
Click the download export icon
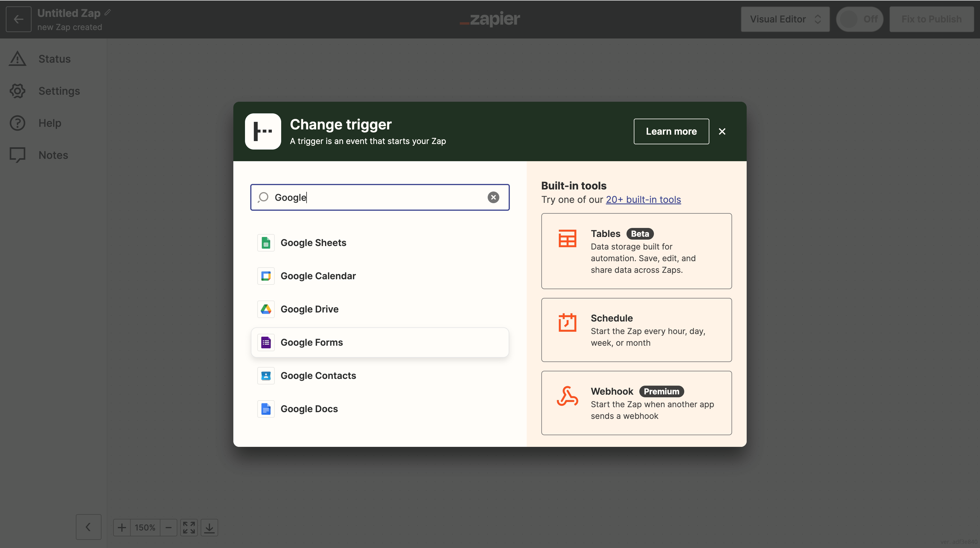click(209, 528)
